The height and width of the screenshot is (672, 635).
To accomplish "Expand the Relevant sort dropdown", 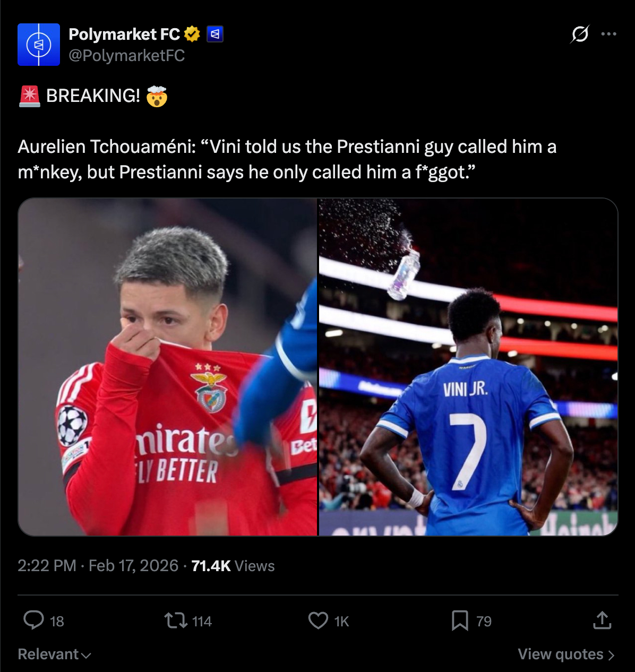I will (54, 654).
